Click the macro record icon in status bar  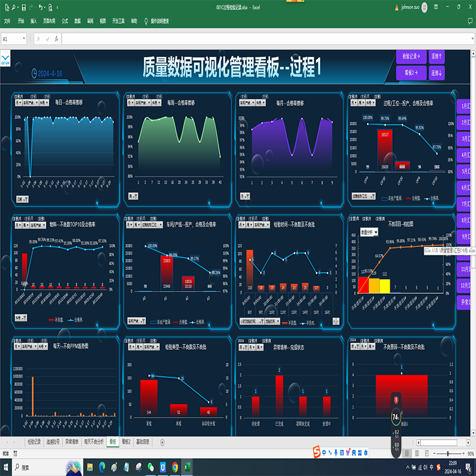[15, 453]
